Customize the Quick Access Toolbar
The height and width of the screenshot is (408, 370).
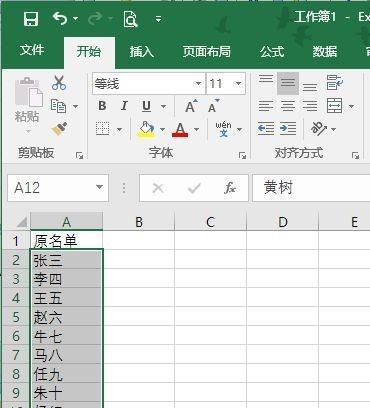[x=159, y=19]
